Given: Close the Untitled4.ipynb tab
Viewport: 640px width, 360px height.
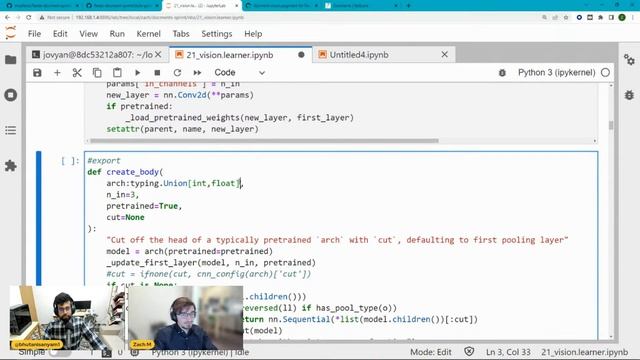Looking at the screenshot, I should click(x=444, y=54).
